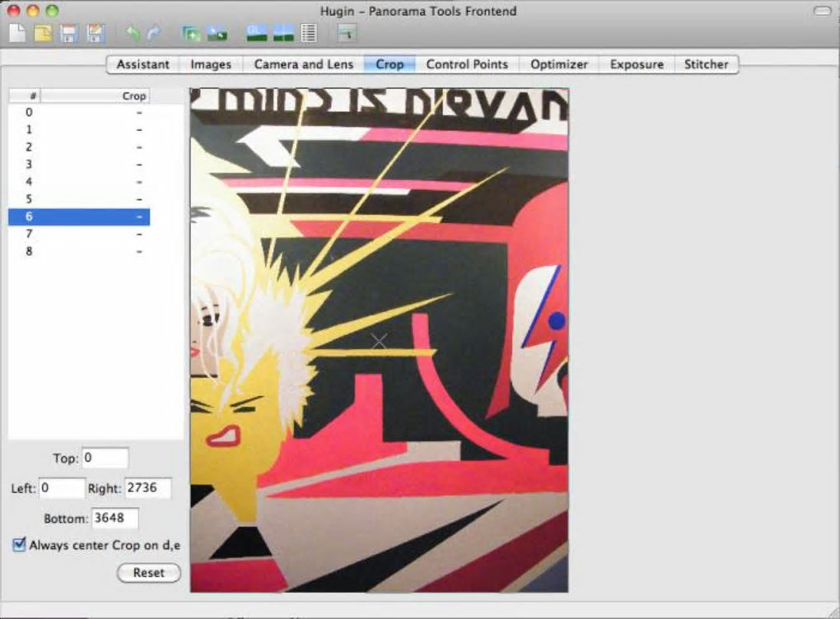Viewport: 840px width, 619px height.
Task: Create a new project with the blank page icon
Action: point(17,33)
